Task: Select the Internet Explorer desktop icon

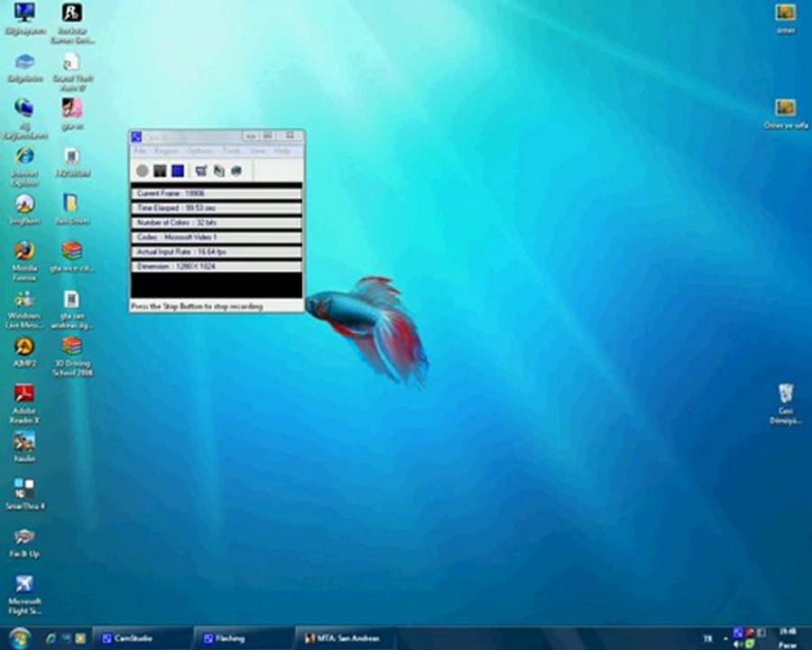Action: (x=24, y=166)
